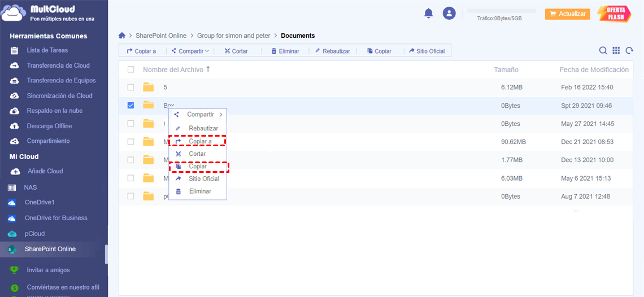Click Eliminar in the toolbar
Image resolution: width=644 pixels, height=297 pixels.
(285, 51)
